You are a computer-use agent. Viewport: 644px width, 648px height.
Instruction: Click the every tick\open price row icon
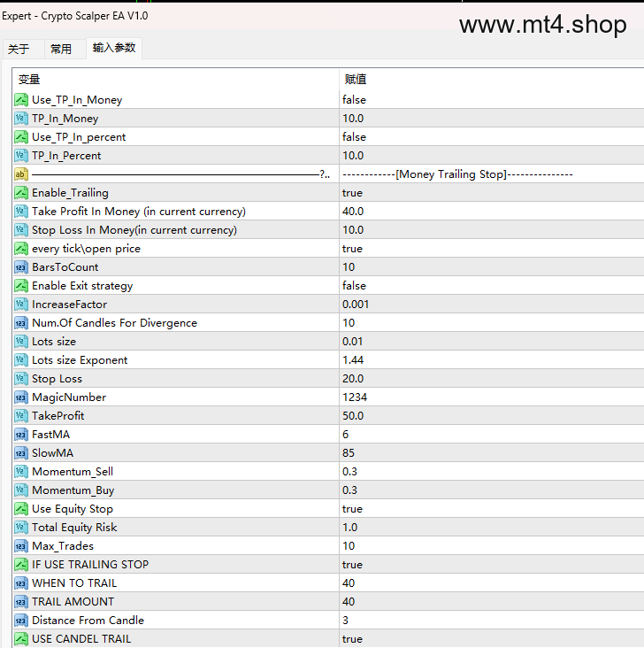(21, 249)
